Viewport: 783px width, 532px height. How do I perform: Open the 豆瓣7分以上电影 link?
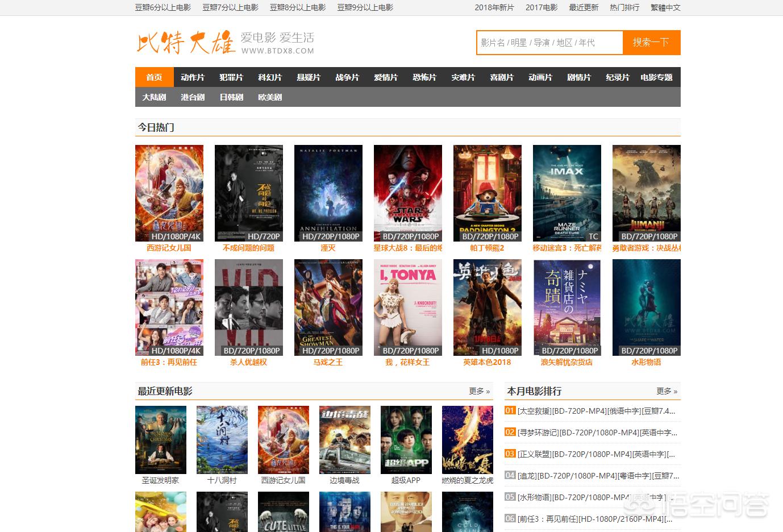point(230,7)
